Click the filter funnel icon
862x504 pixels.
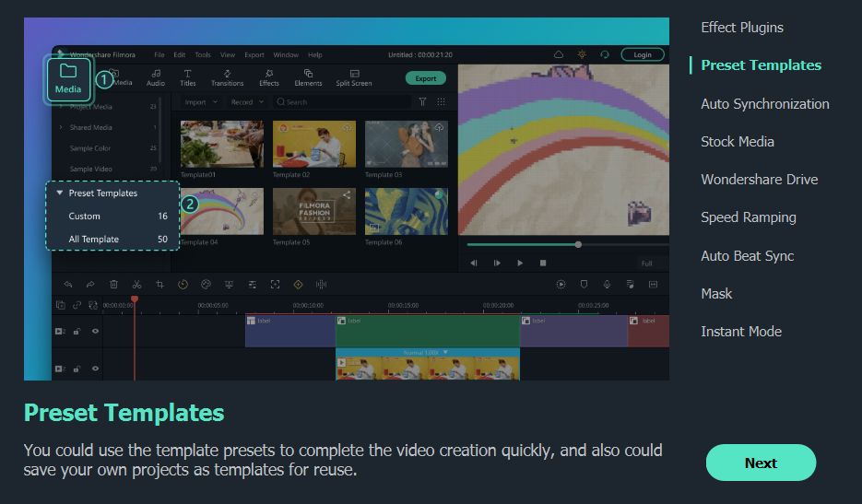[422, 101]
